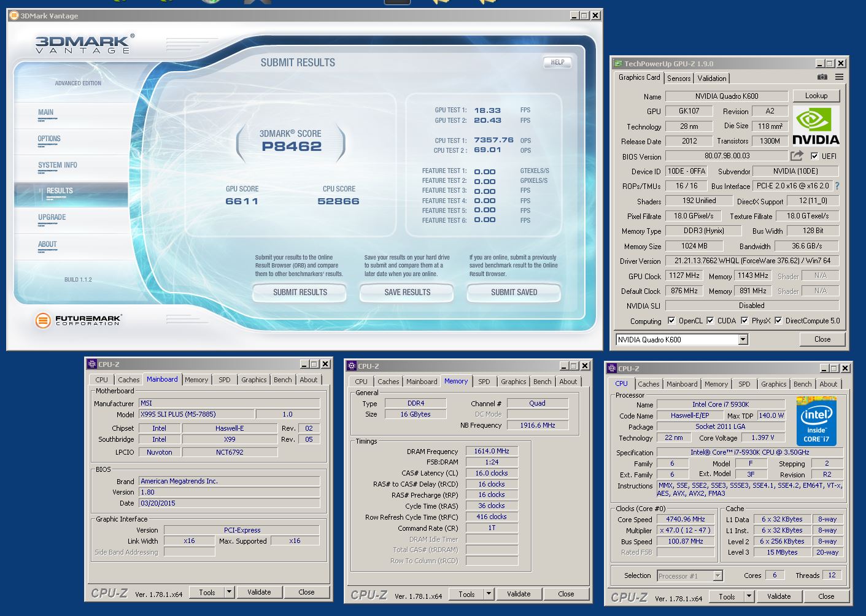Click the GPU score value 6611

pyautogui.click(x=242, y=201)
